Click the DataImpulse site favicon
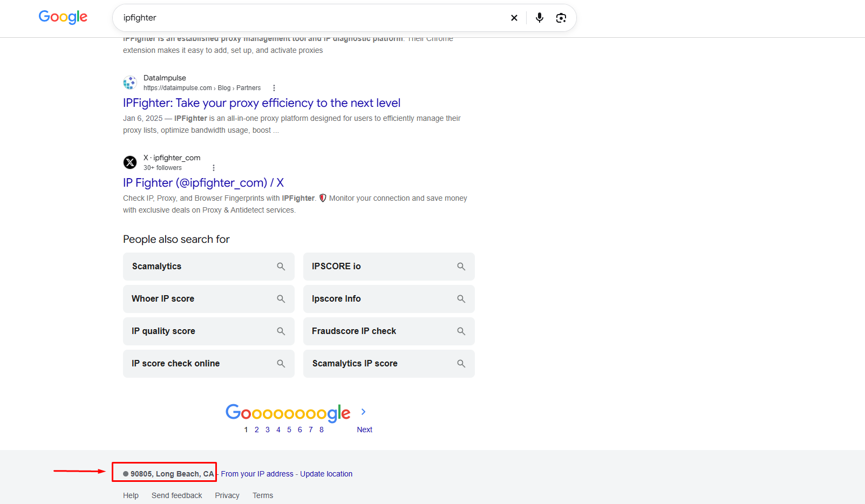Image resolution: width=865 pixels, height=504 pixels. tap(130, 83)
